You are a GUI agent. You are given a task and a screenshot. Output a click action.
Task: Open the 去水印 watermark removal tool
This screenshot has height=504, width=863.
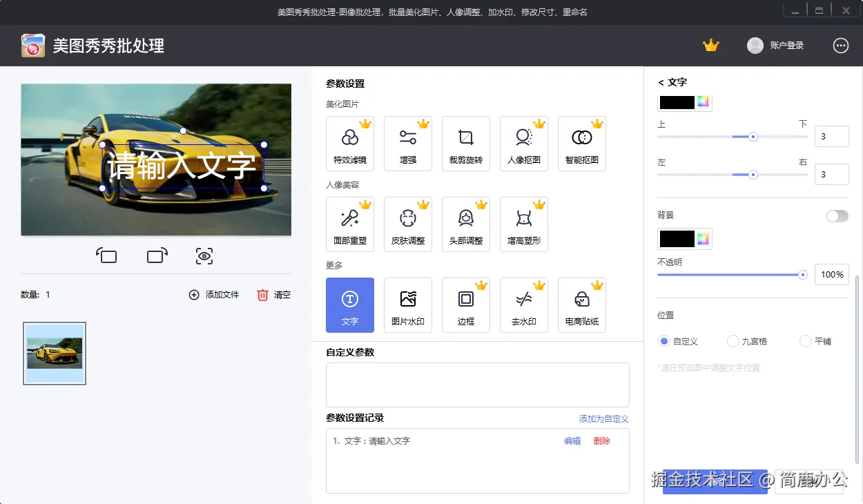click(x=523, y=304)
